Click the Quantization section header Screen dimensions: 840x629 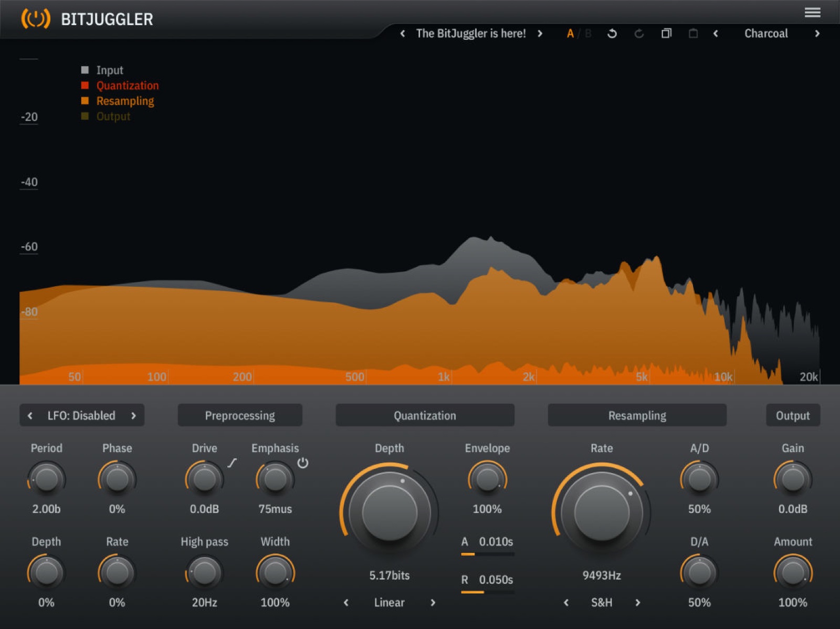[425, 415]
